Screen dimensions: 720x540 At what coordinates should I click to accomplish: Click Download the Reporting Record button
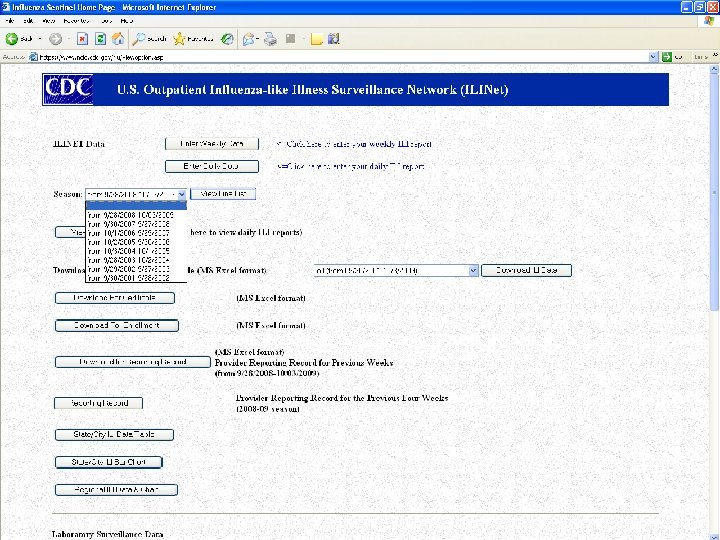point(133,362)
